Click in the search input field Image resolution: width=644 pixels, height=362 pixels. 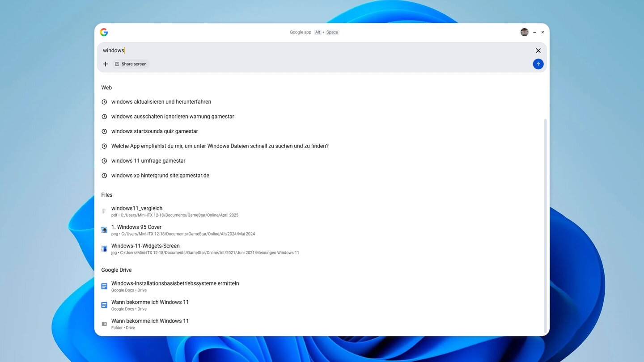click(313, 51)
